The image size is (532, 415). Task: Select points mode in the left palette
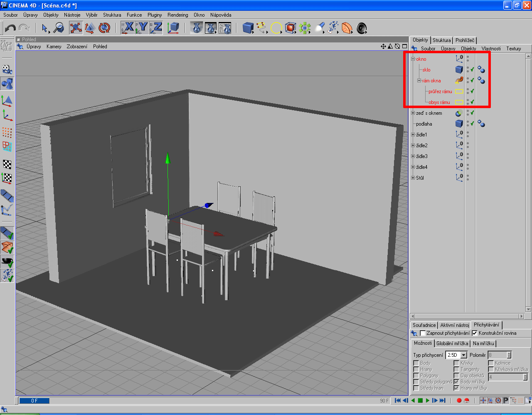pos(7,132)
